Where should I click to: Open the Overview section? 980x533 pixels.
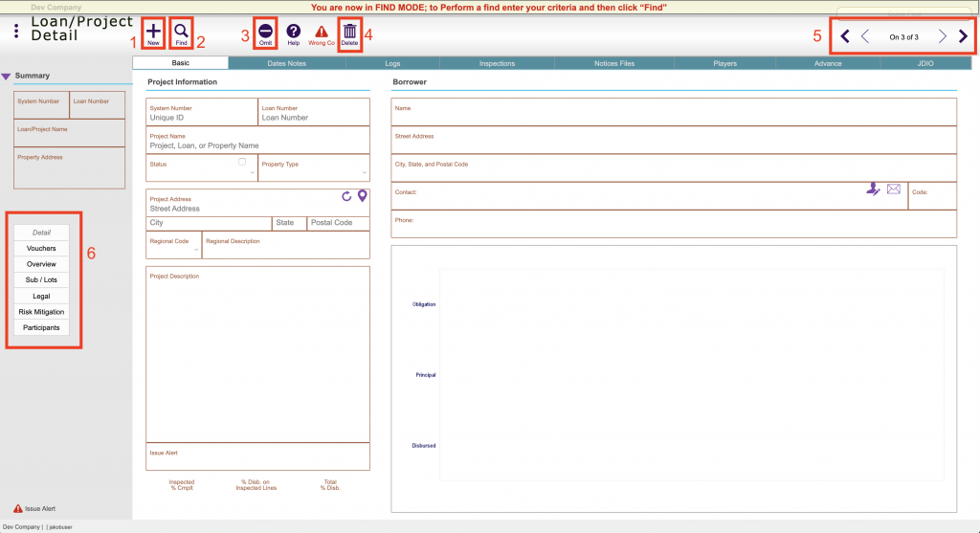41,264
